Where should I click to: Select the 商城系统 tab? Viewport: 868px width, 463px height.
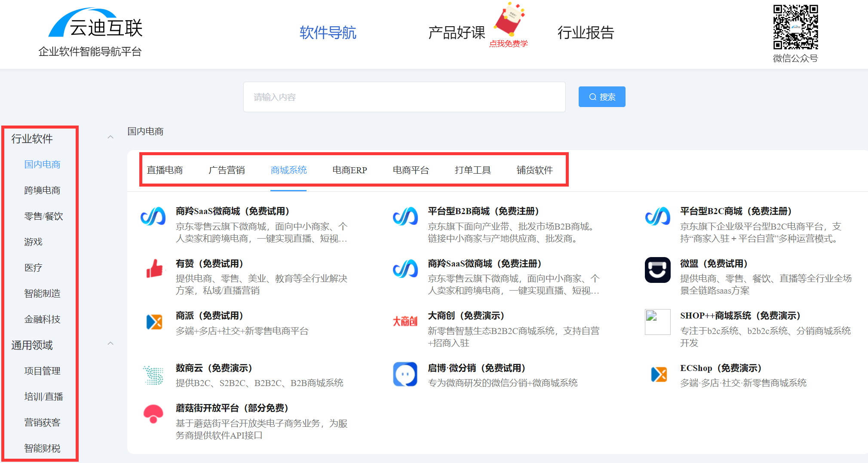288,170
